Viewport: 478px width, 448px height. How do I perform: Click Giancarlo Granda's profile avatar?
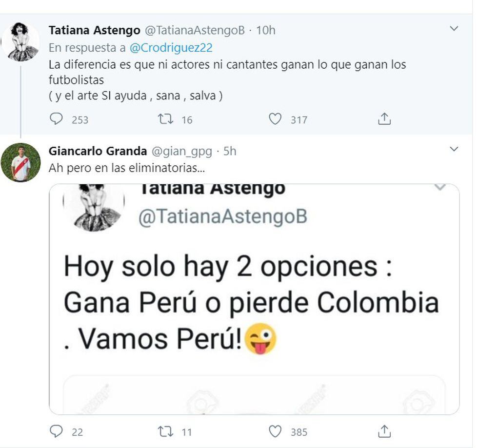20,162
